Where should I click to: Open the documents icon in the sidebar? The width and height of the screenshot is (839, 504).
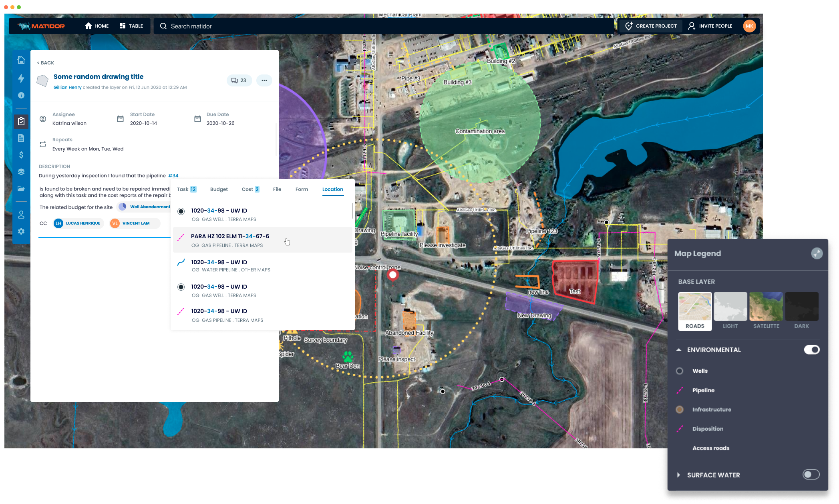[x=21, y=138]
